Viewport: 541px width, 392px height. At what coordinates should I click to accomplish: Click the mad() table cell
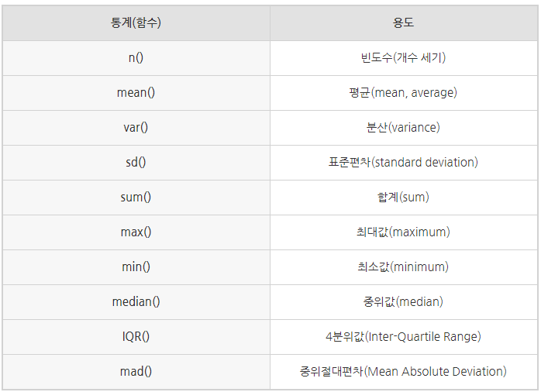pos(136,372)
